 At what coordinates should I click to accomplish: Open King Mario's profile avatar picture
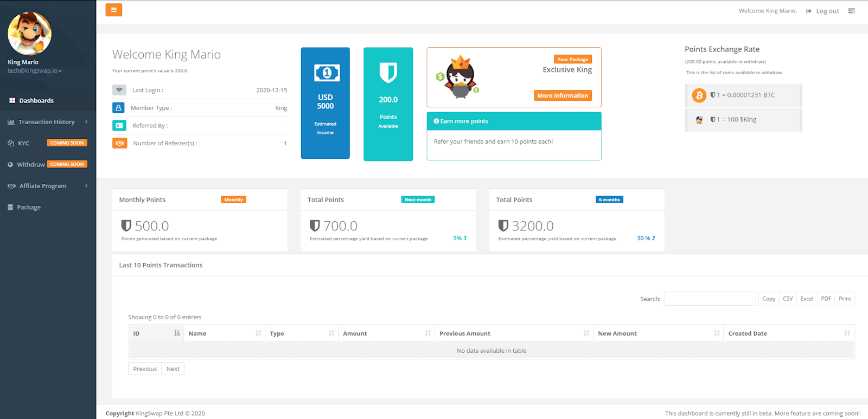(x=30, y=34)
